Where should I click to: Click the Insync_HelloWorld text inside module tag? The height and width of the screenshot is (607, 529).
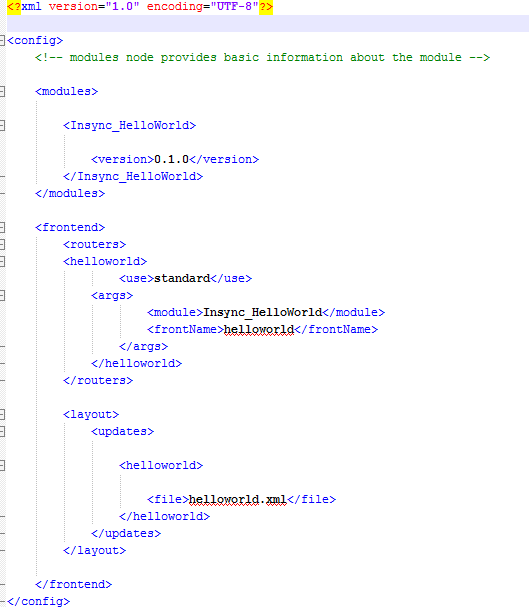click(x=262, y=312)
